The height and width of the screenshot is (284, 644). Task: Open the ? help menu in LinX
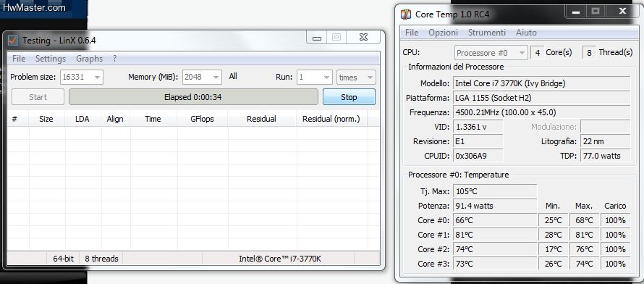pyautogui.click(x=114, y=59)
